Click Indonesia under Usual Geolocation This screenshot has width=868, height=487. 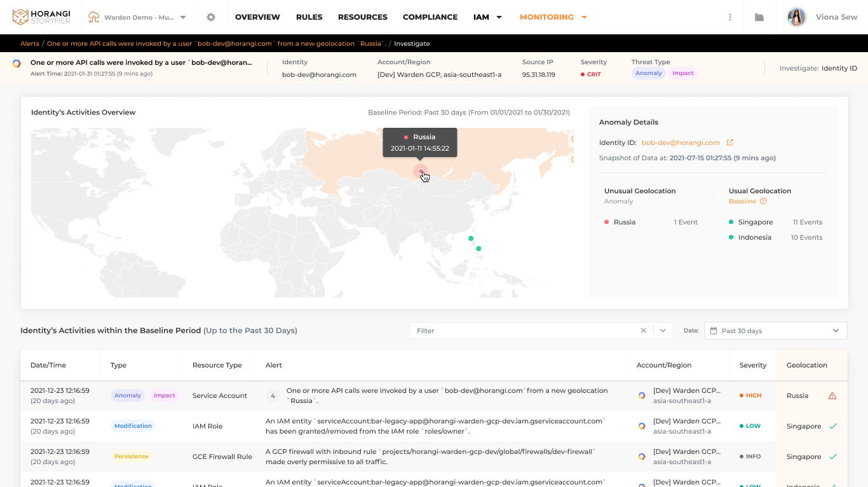755,237
